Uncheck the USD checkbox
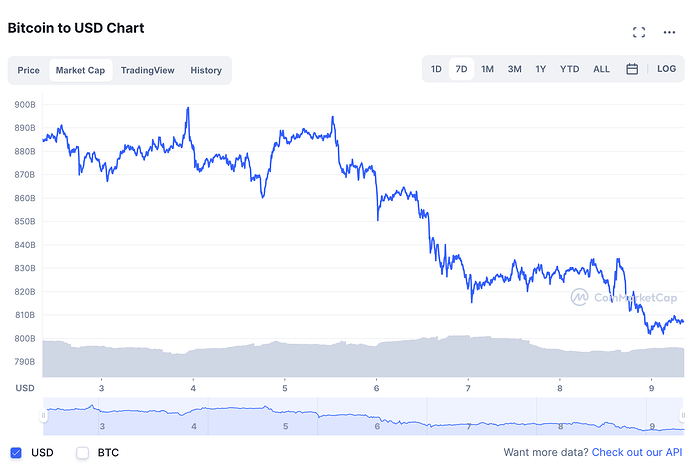 (x=16, y=453)
